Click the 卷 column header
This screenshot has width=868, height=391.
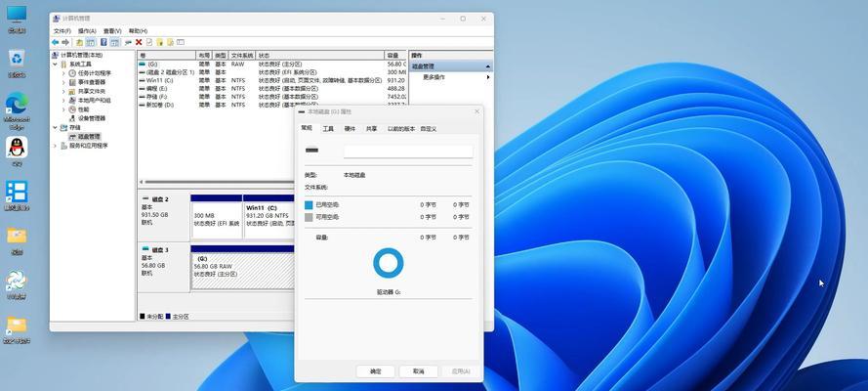click(166, 56)
